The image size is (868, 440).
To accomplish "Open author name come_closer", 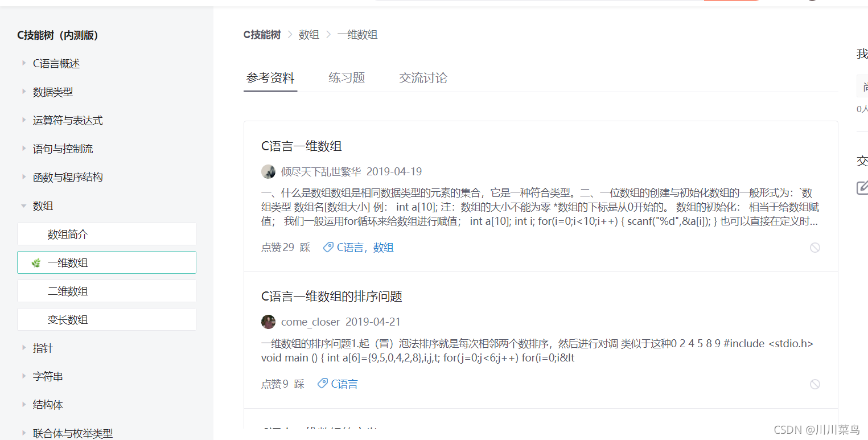I will tap(310, 322).
